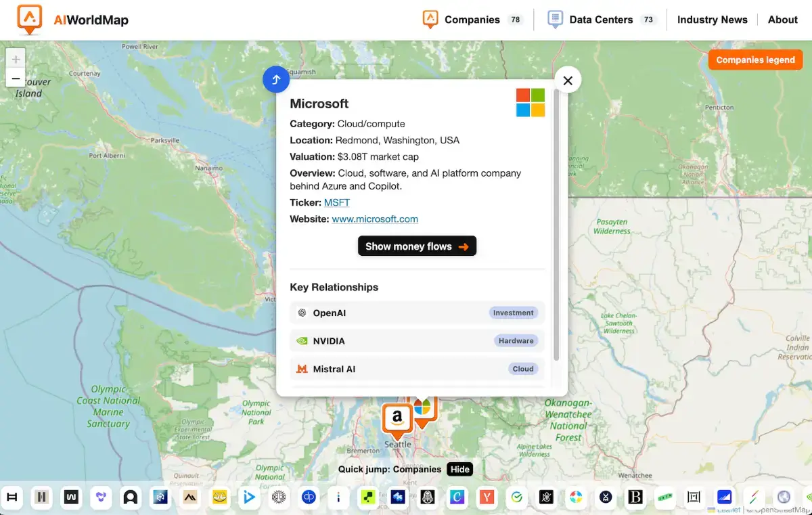Click the Amazon map marker near Seattle
Viewport: 812px width, 515px height.
click(397, 420)
